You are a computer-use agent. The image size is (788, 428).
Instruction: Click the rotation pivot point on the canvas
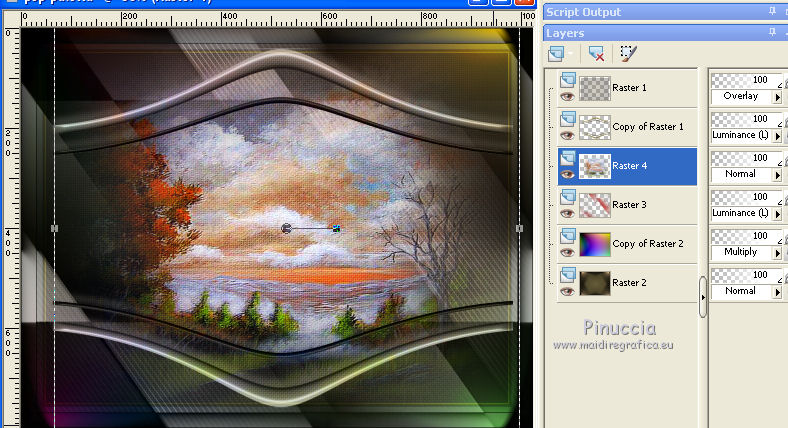pos(286,229)
